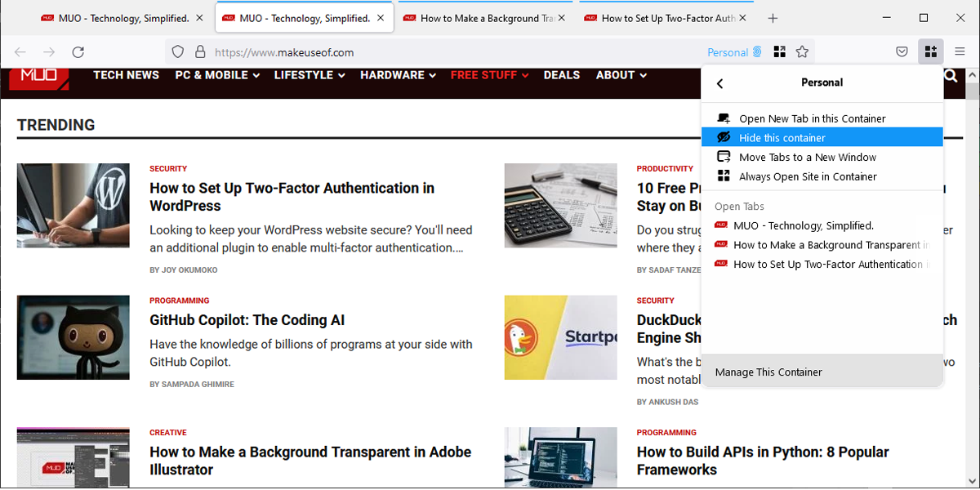980x490 pixels.
Task: Expand the Lifestyle menu
Action: point(310,75)
